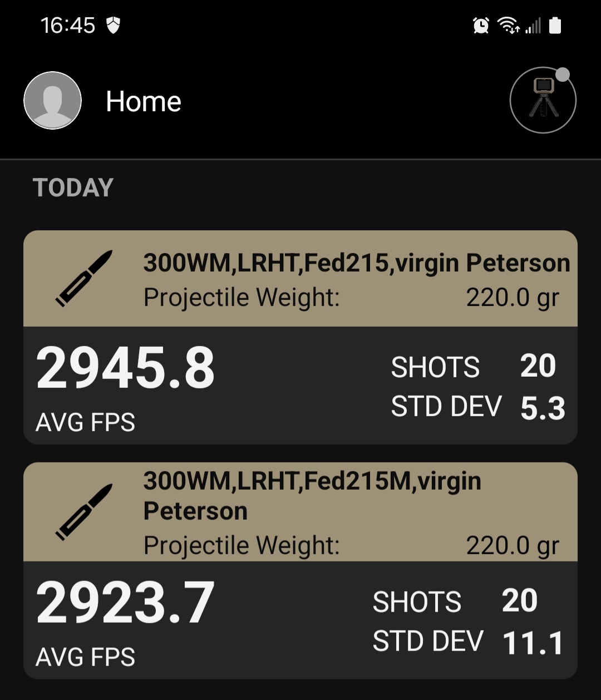Open the Fed215M virgin Peterson session title
The width and height of the screenshot is (601, 700).
tap(312, 496)
